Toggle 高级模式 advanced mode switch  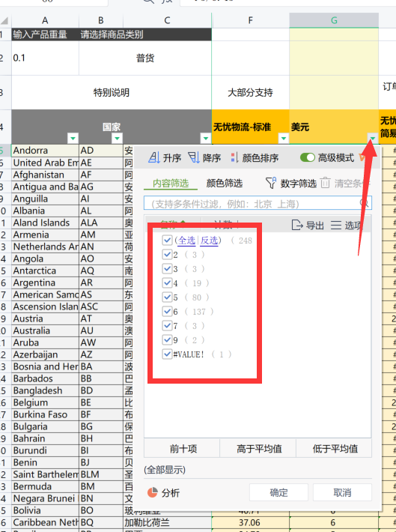coord(308,157)
